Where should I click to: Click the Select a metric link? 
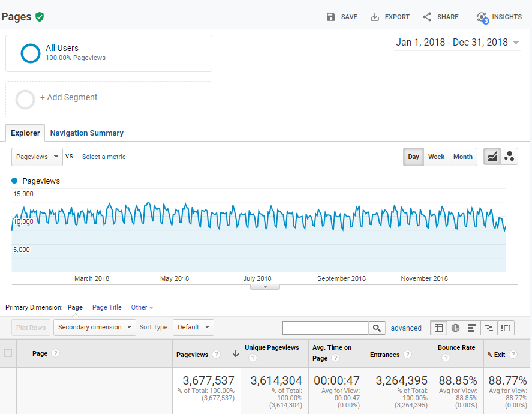point(104,157)
